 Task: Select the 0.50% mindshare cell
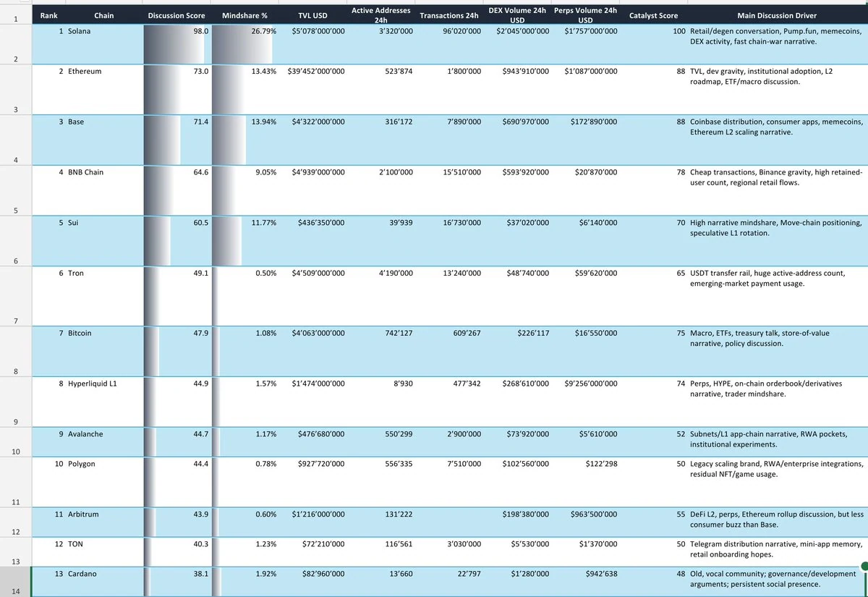[x=245, y=296]
